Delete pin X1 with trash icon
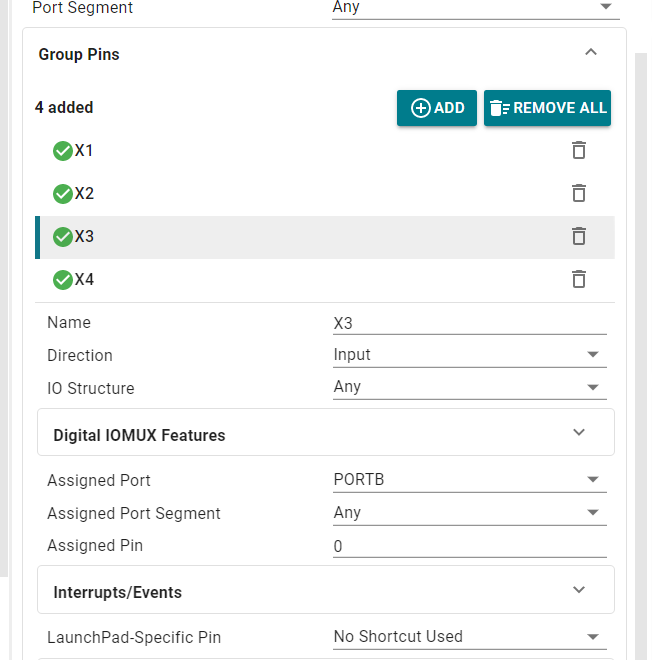The height and width of the screenshot is (660, 652). 579,150
